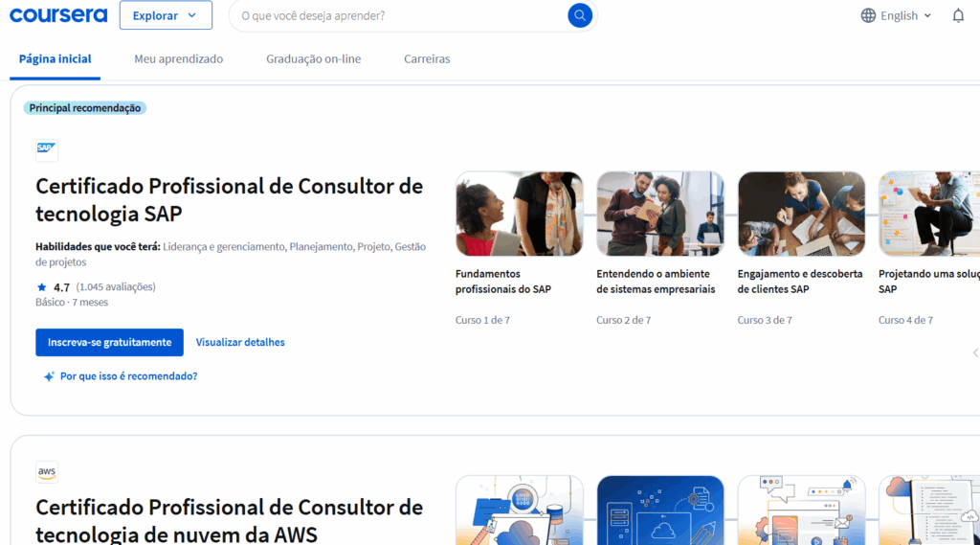Image resolution: width=980 pixels, height=545 pixels.
Task: Click the Básico · 7 meses text
Action: point(72,303)
